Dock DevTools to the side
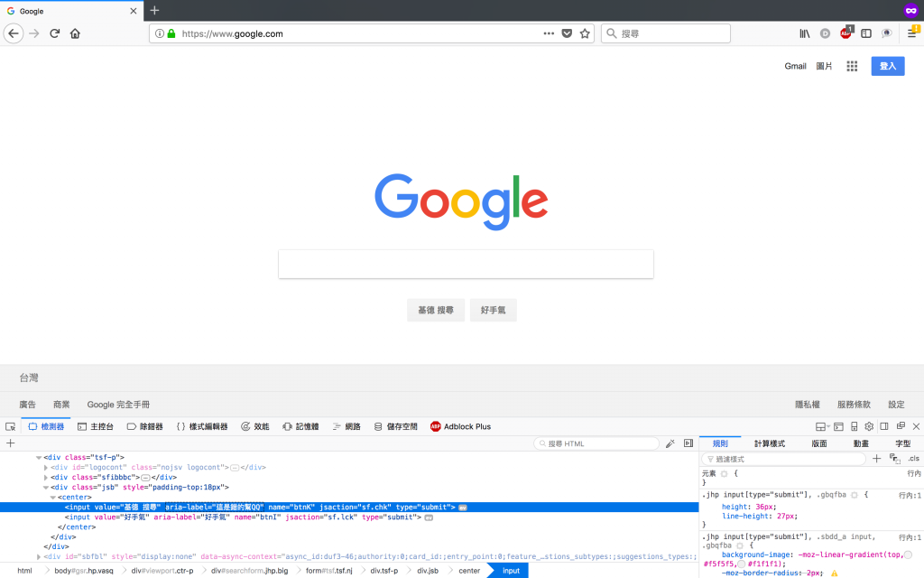Image resolution: width=924 pixels, height=578 pixels. 884,426
